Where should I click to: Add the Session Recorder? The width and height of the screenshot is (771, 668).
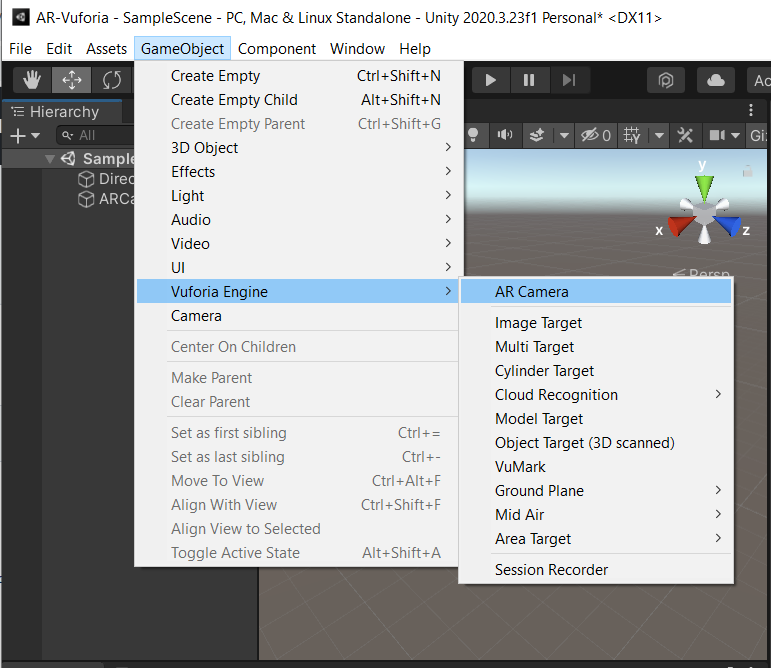(595, 570)
